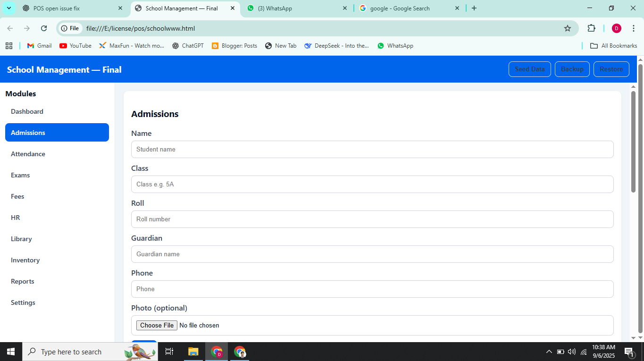Click the Seed Data button
Viewport: 644px width, 361px height.
point(529,69)
